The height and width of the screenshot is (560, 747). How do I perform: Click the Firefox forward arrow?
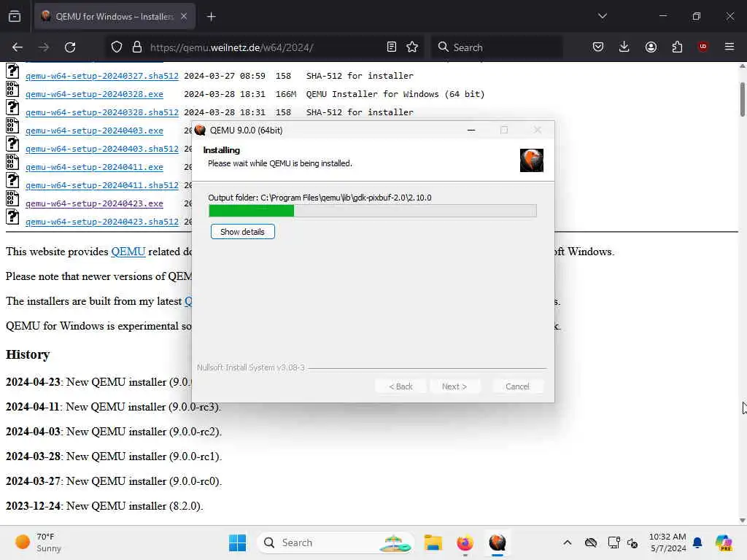(x=43, y=47)
